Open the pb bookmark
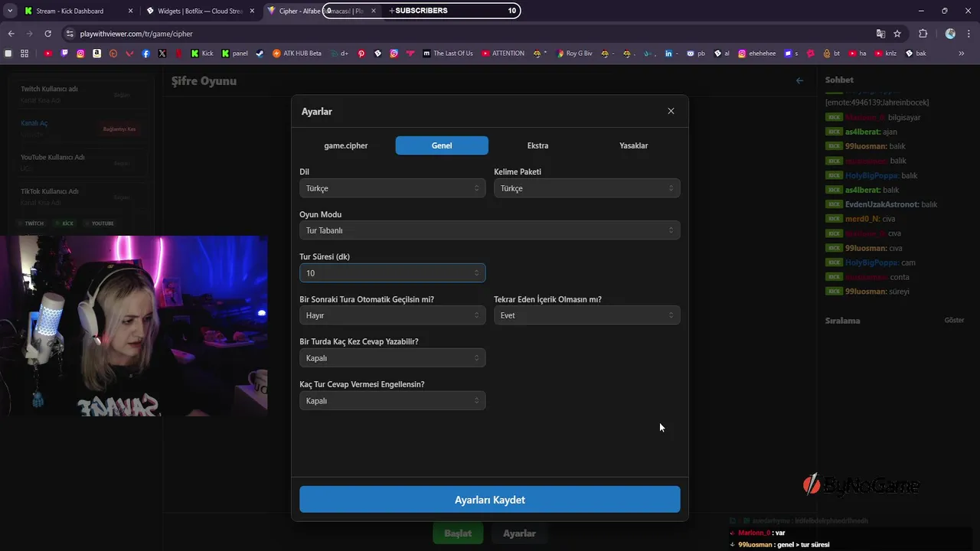Screen dimensions: 980x551 (696, 54)
